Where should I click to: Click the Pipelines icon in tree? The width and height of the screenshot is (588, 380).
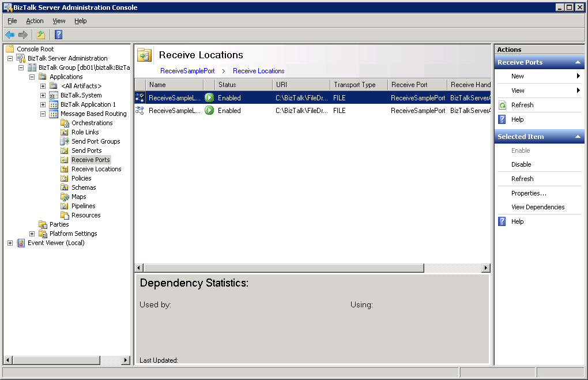pyautogui.click(x=65, y=206)
